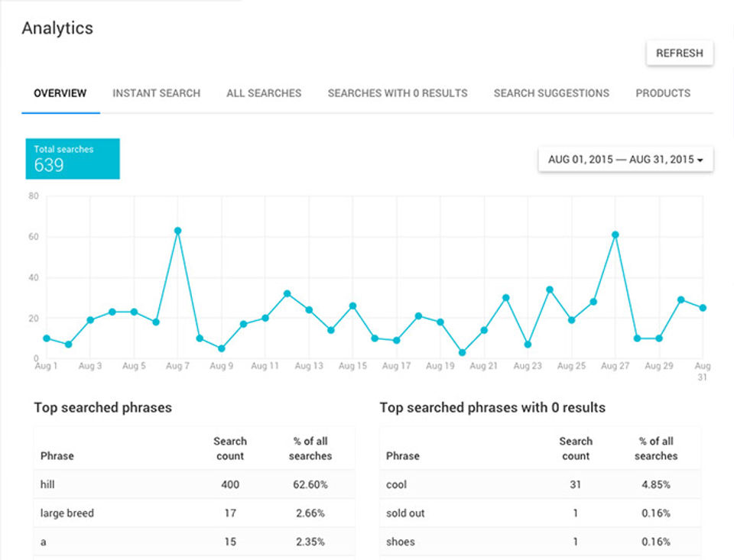Screen dimensions: 734x560
Task: Click the Aug 1 first data point
Action: click(x=47, y=338)
